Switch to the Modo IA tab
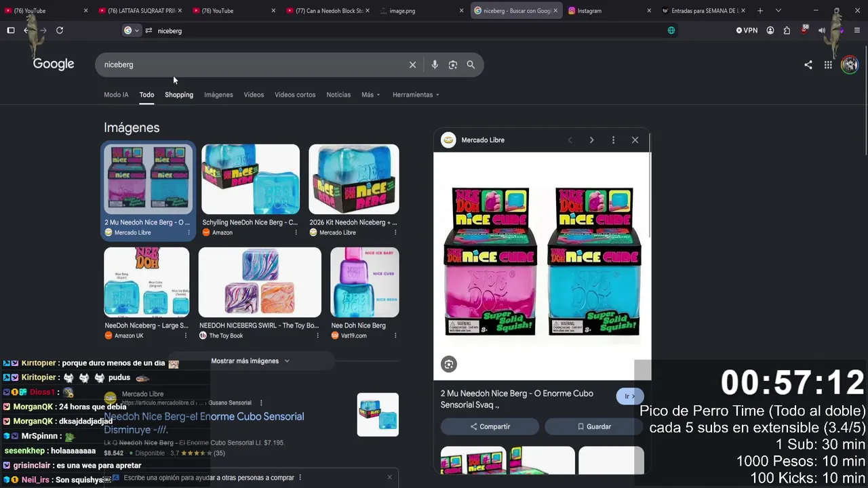 tap(116, 95)
